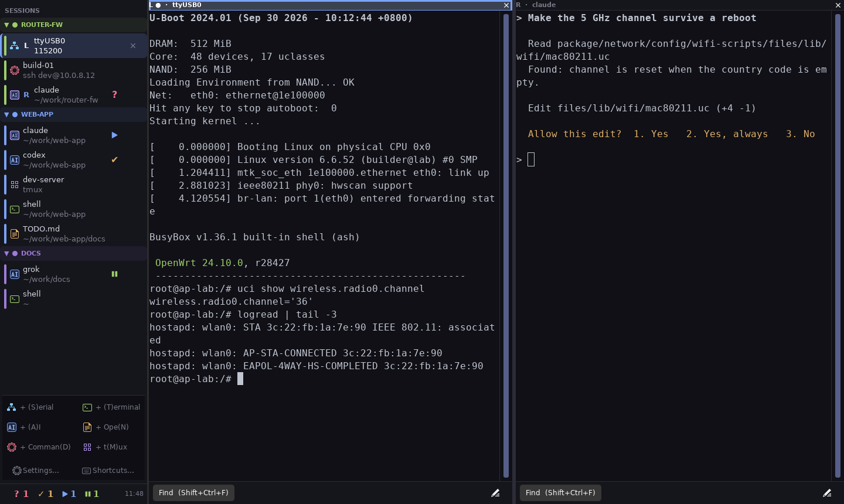The height and width of the screenshot is (504, 844).
Task: Click the ttyUSB0 pane scrollbar
Action: (x=506, y=245)
